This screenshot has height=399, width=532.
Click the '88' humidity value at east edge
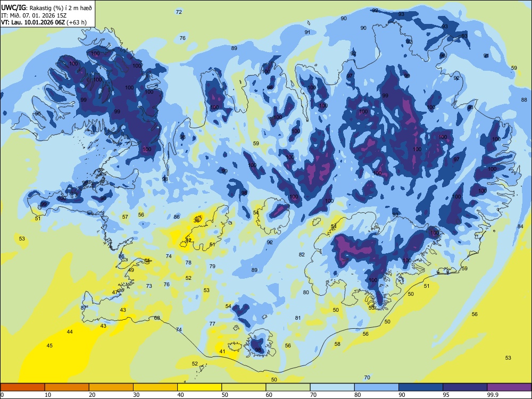coord(524,100)
